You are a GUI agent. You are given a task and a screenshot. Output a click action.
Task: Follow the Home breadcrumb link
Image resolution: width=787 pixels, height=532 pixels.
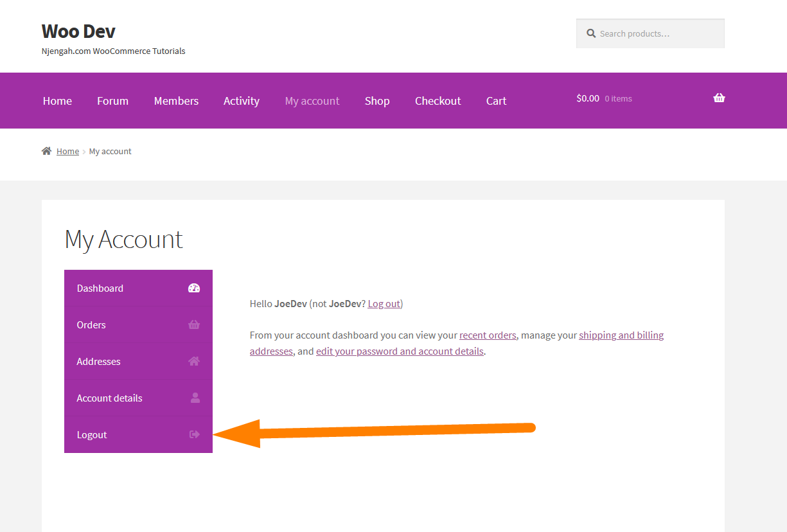click(67, 151)
